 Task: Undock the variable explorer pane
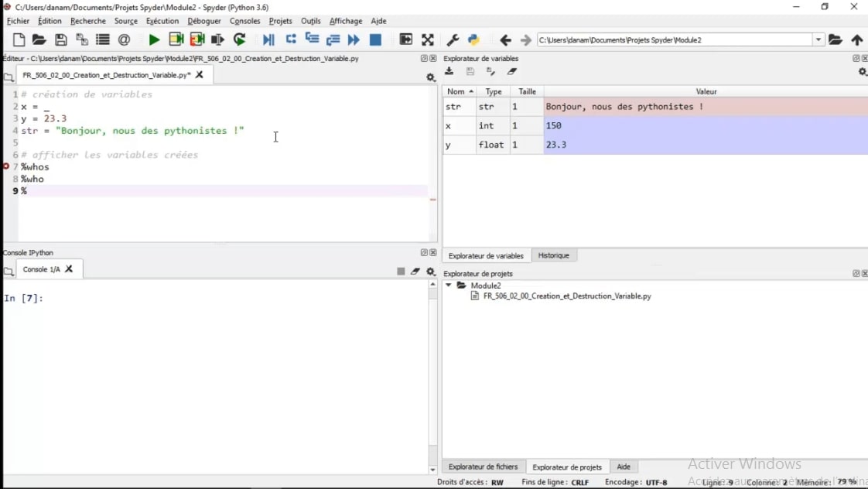(x=855, y=58)
